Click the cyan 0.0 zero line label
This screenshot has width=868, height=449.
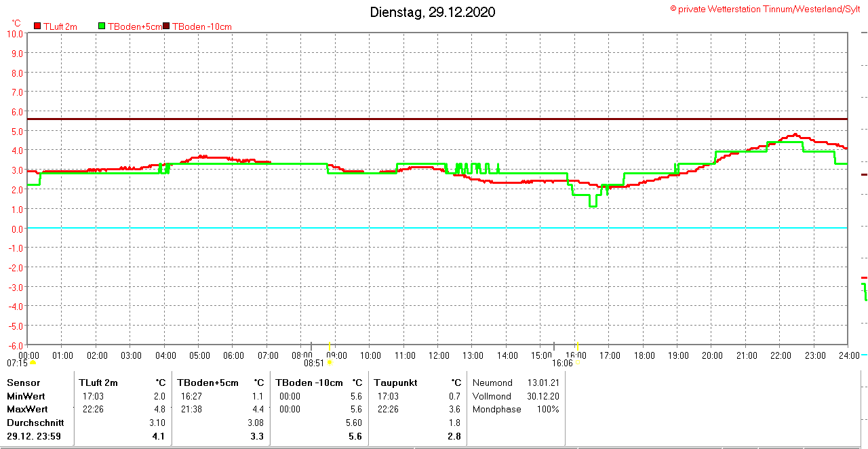pyautogui.click(x=15, y=229)
